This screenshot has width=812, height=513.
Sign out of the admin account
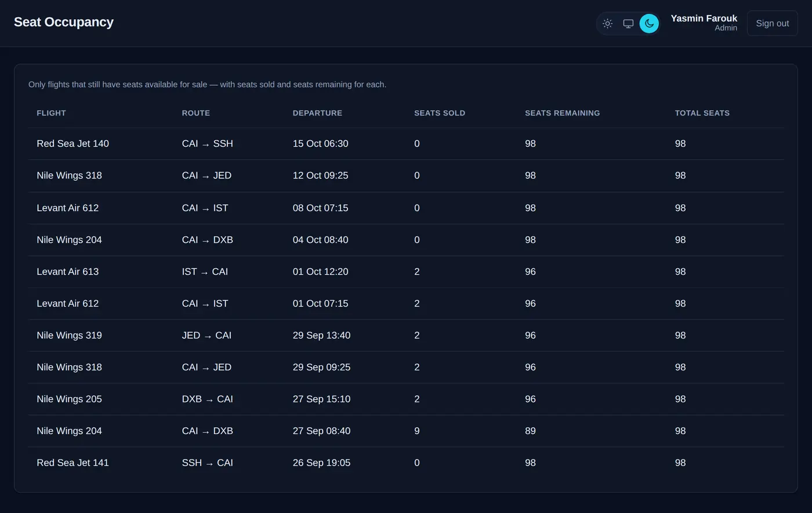(772, 23)
